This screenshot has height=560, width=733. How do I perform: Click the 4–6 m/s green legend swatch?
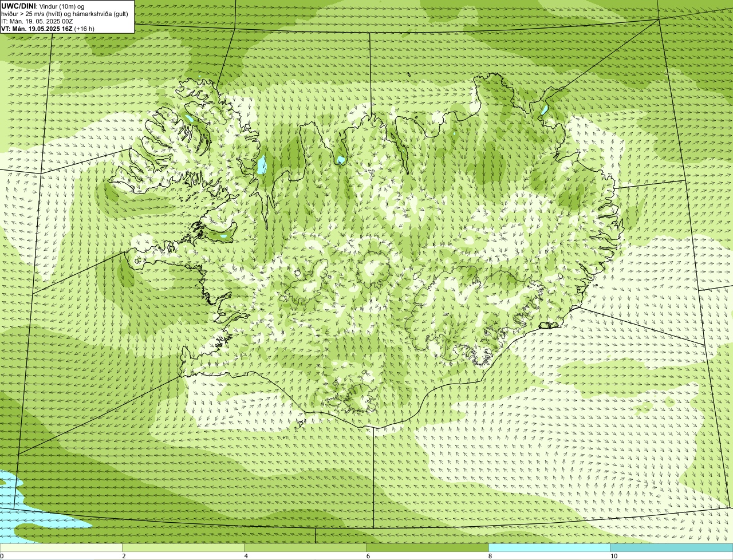click(x=305, y=548)
